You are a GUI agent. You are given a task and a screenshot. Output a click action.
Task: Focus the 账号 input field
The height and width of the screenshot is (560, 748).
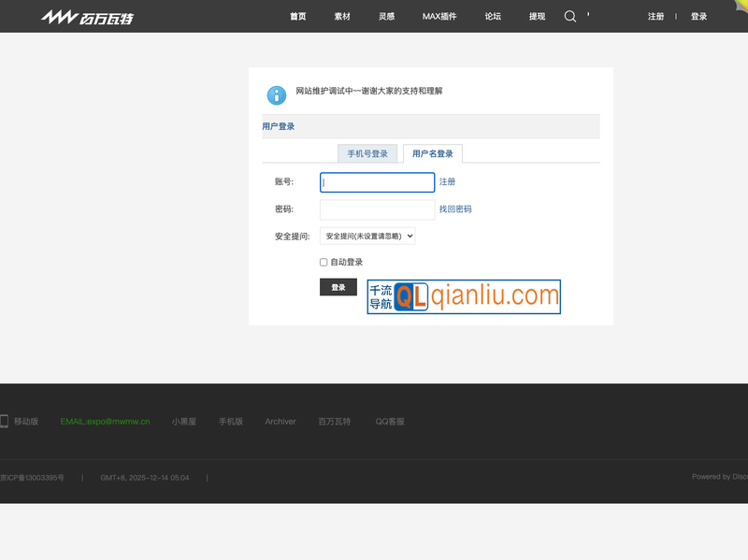(x=377, y=182)
